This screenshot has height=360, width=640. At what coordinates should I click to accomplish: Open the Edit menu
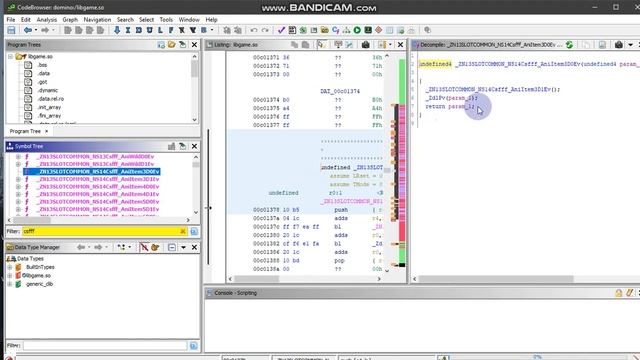[25, 20]
